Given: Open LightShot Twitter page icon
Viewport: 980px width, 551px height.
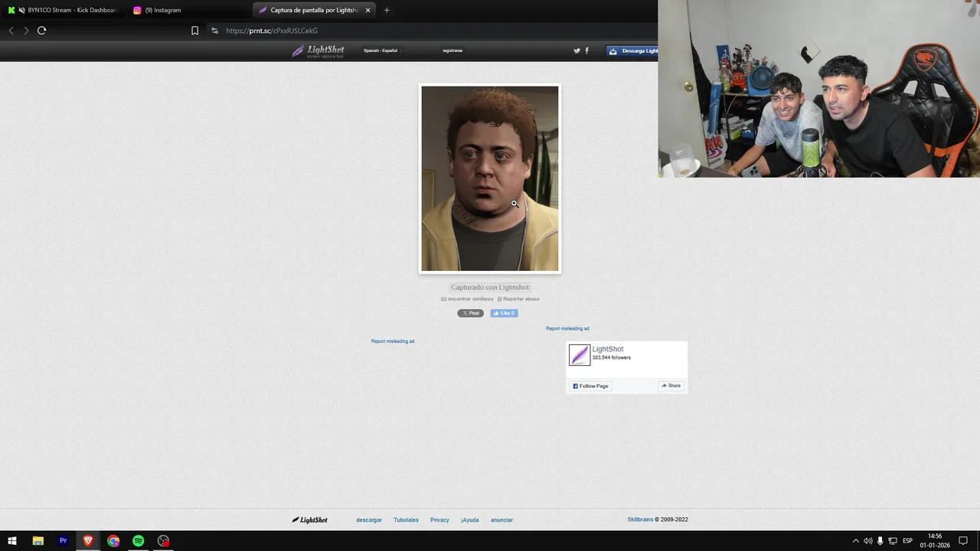Looking at the screenshot, I should pos(577,51).
